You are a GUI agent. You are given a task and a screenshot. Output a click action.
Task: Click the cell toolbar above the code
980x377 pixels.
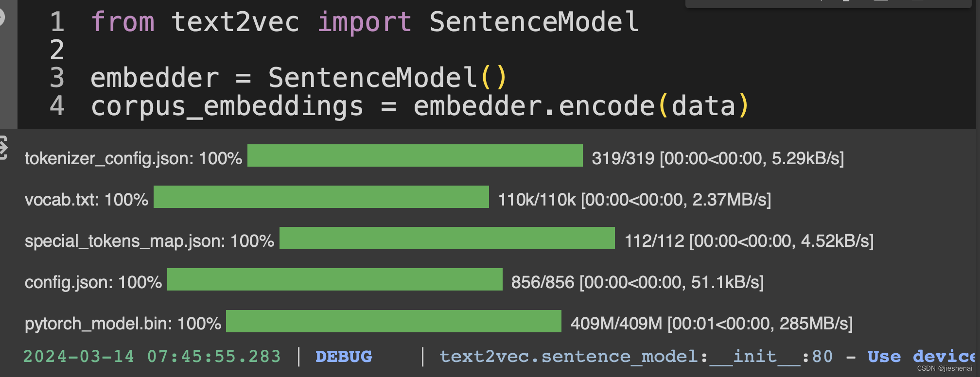click(828, 3)
